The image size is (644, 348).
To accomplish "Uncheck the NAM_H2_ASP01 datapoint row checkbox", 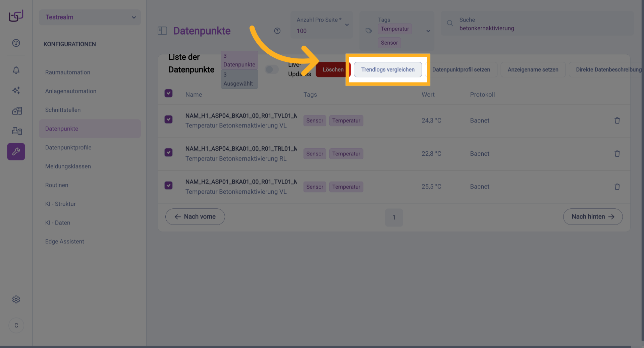I will [168, 186].
